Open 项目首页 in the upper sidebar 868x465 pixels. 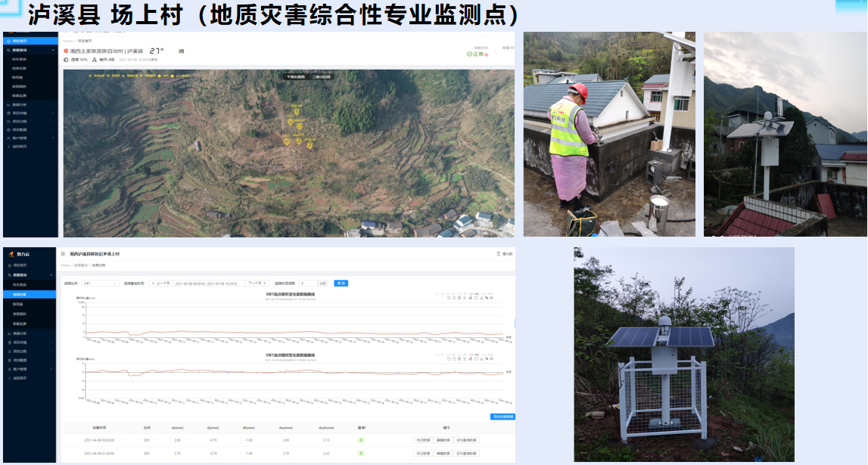coord(20,41)
